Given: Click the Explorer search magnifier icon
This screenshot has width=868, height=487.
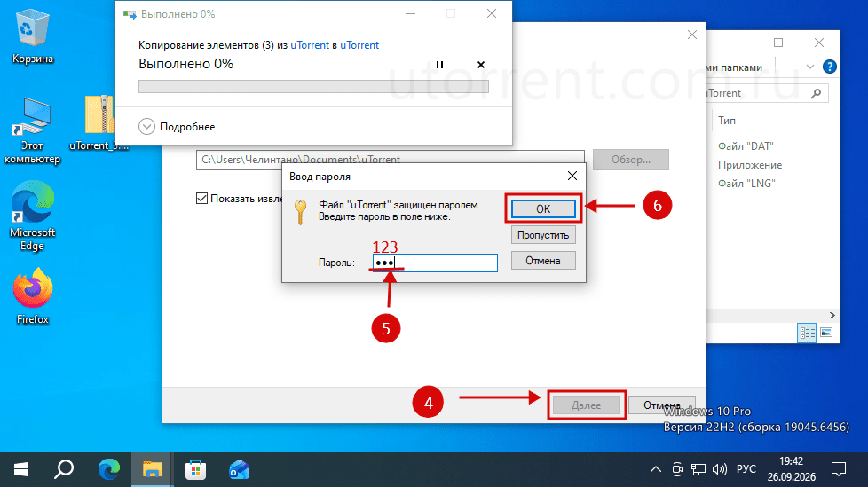Looking at the screenshot, I should point(816,93).
